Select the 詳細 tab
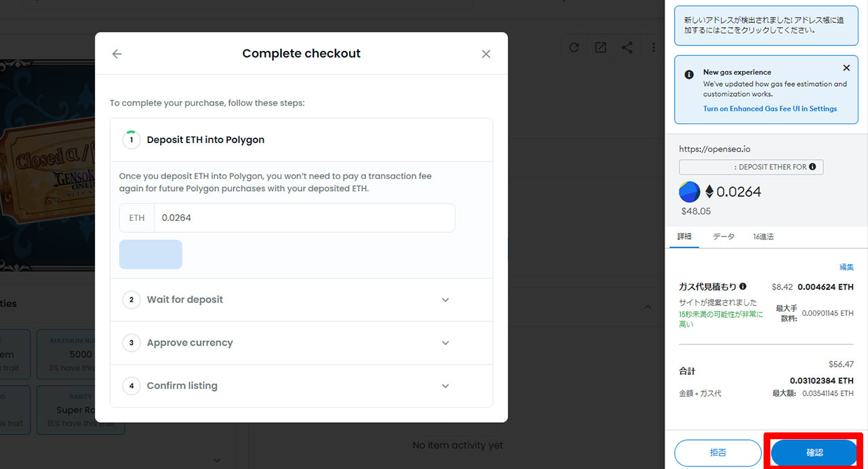The width and height of the screenshot is (868, 469). point(684,237)
